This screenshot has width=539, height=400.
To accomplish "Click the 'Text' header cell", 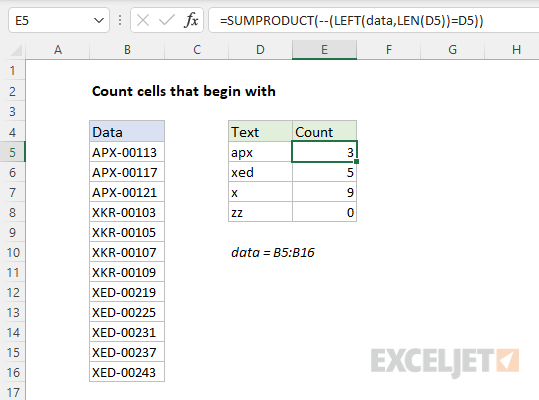I will (260, 132).
